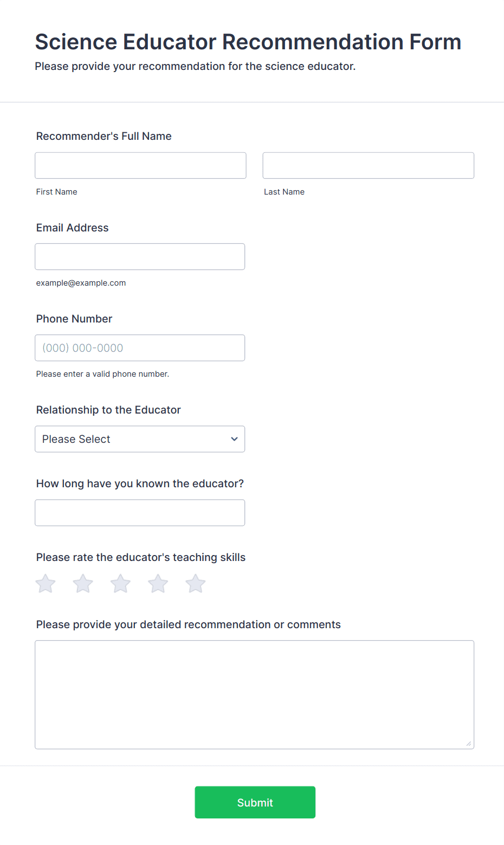Viewport: 504px width, 845px height.
Task: Focus the detailed recommendation comments textarea
Action: click(254, 694)
